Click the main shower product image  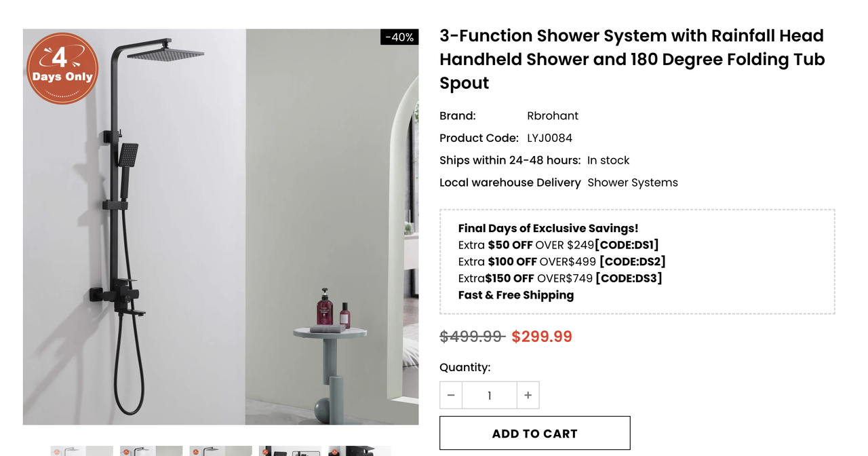[220, 227]
